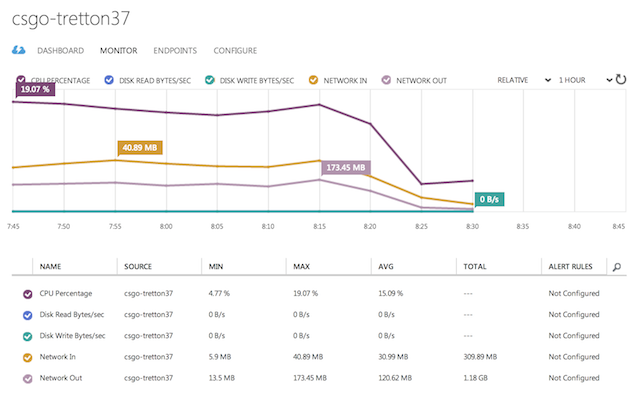
Task: Click the 4.77 % minimum CPU value
Action: (219, 293)
